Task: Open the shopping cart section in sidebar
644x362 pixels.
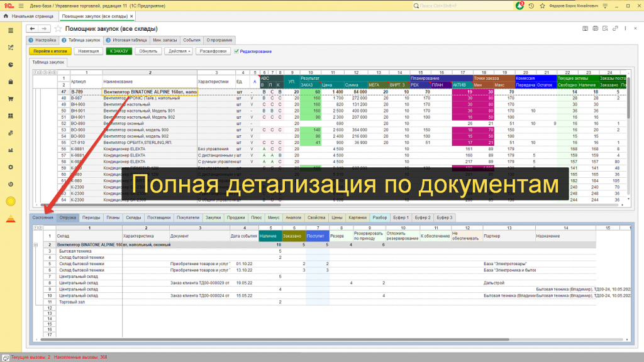Action: click(11, 99)
